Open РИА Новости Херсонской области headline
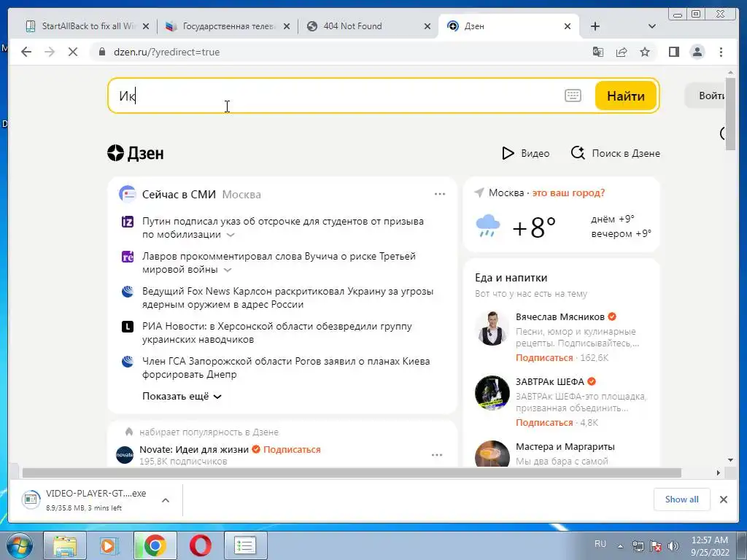The image size is (747, 560). [276, 332]
